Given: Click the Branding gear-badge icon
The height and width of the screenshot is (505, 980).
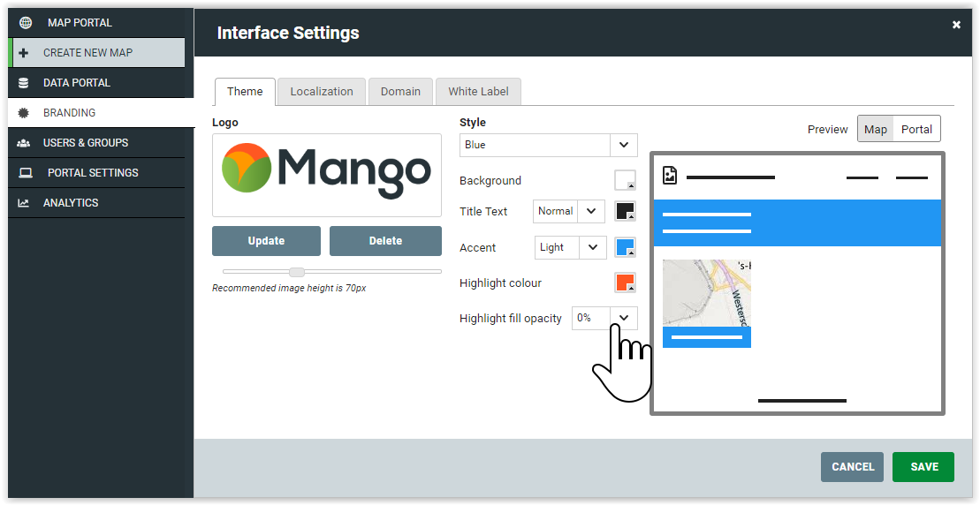Looking at the screenshot, I should (x=24, y=113).
